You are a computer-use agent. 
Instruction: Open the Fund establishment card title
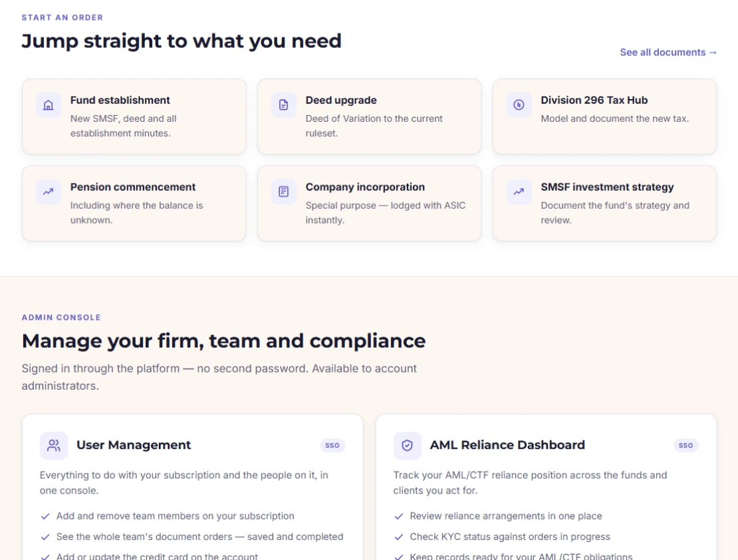pos(120,100)
